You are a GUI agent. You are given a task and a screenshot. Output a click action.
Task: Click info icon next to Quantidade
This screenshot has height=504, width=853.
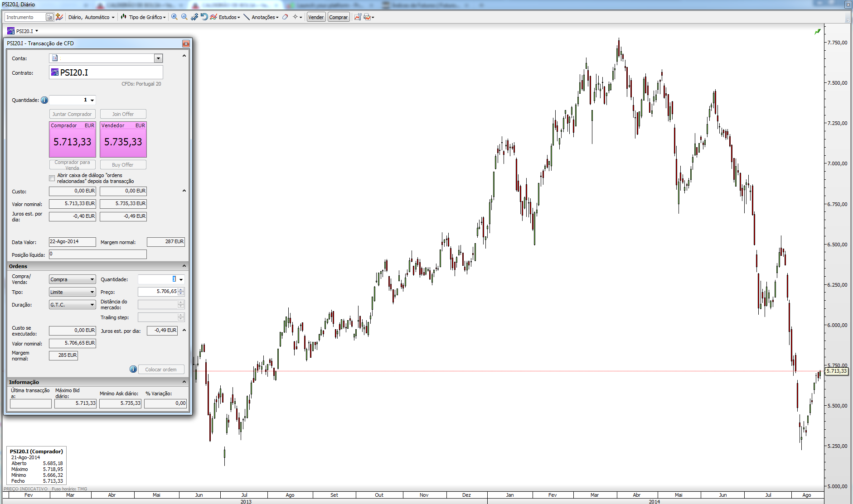44,100
